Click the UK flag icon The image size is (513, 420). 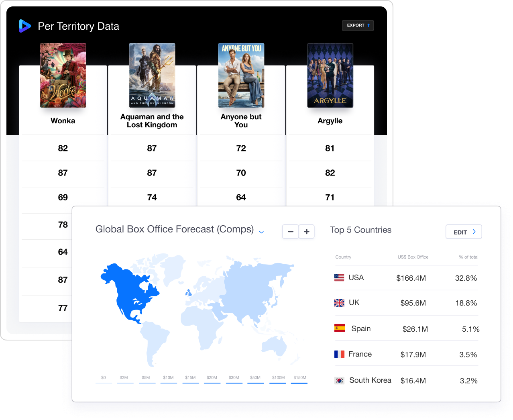(x=339, y=303)
